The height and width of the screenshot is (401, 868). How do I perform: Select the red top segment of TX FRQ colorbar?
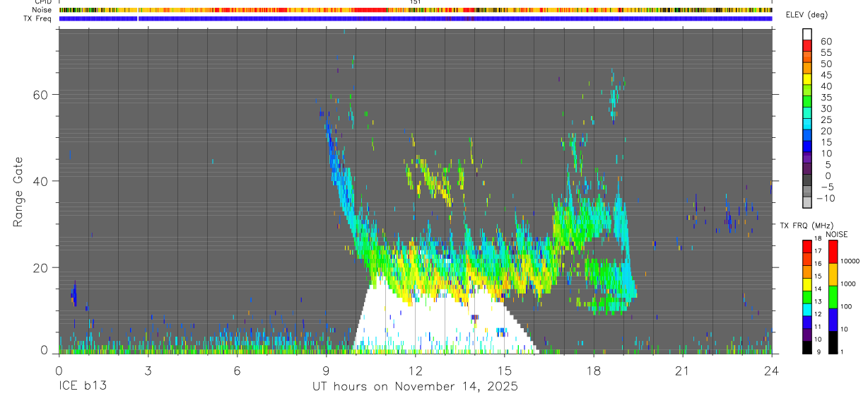(807, 246)
